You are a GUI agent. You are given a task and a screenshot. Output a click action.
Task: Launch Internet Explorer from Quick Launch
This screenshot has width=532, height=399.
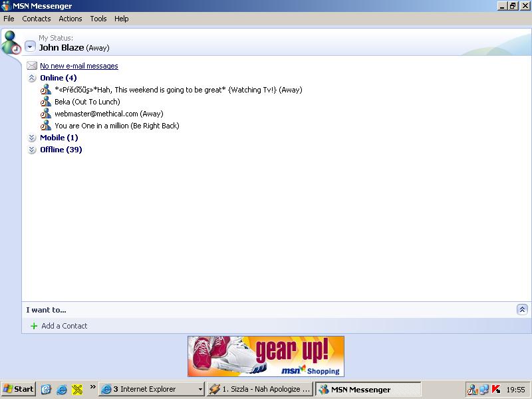[x=62, y=390]
